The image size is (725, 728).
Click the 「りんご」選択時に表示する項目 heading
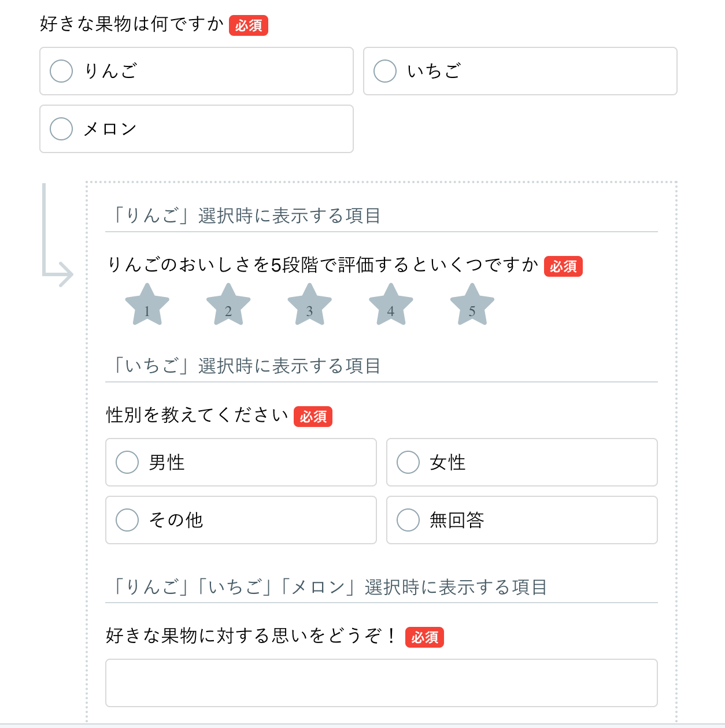coord(246,216)
